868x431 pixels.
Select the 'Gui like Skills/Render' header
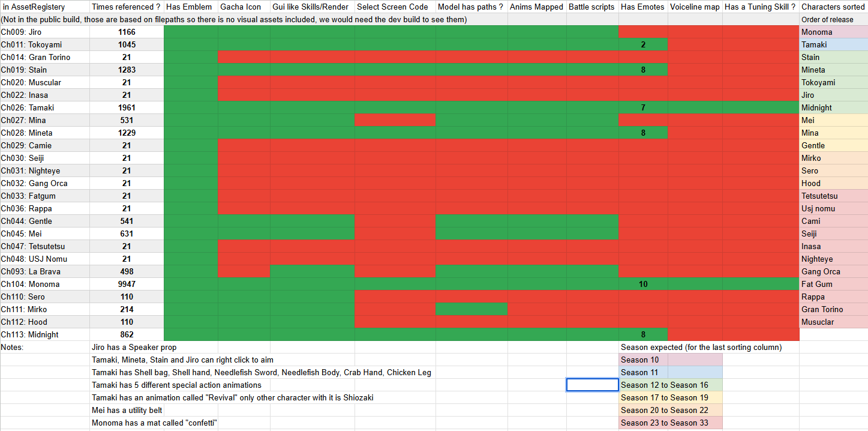(x=312, y=7)
